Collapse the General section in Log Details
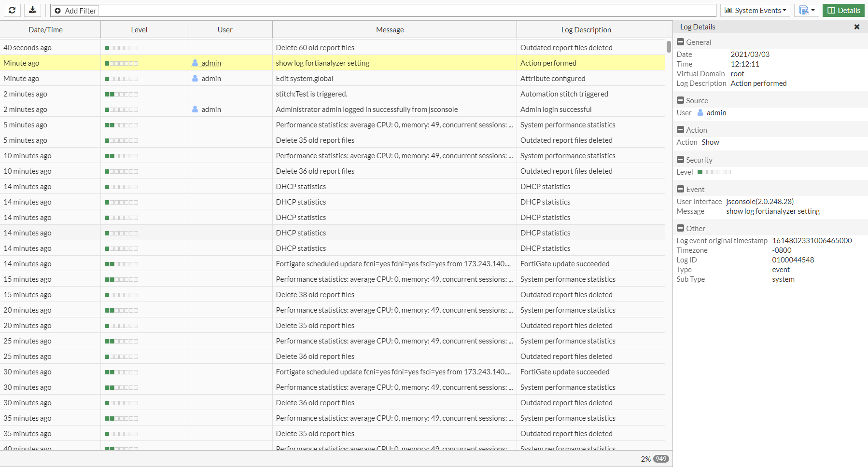The width and height of the screenshot is (868, 467). [x=680, y=42]
